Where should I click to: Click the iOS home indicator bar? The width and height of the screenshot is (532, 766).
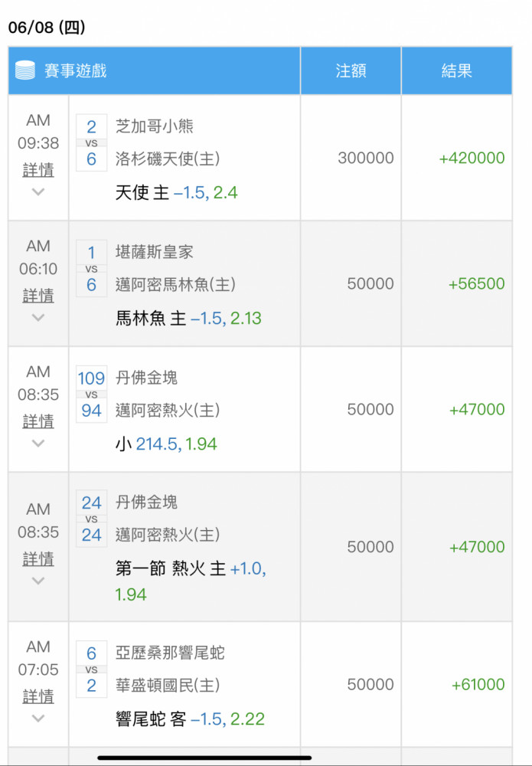point(204,758)
